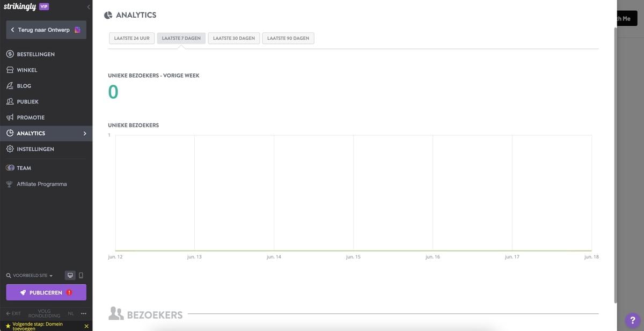
Task: Collapse the sidebar with the chevron
Action: tap(89, 7)
